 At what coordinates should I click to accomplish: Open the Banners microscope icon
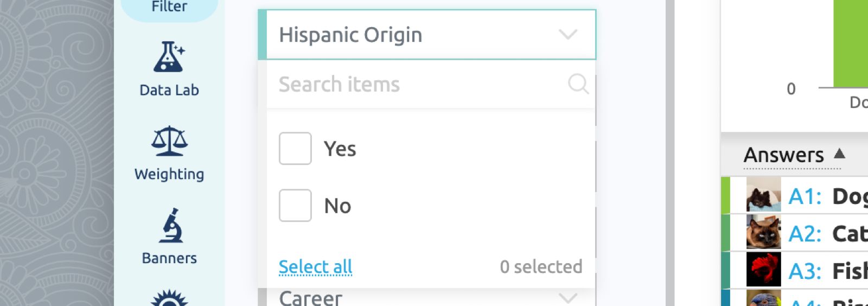point(170,225)
